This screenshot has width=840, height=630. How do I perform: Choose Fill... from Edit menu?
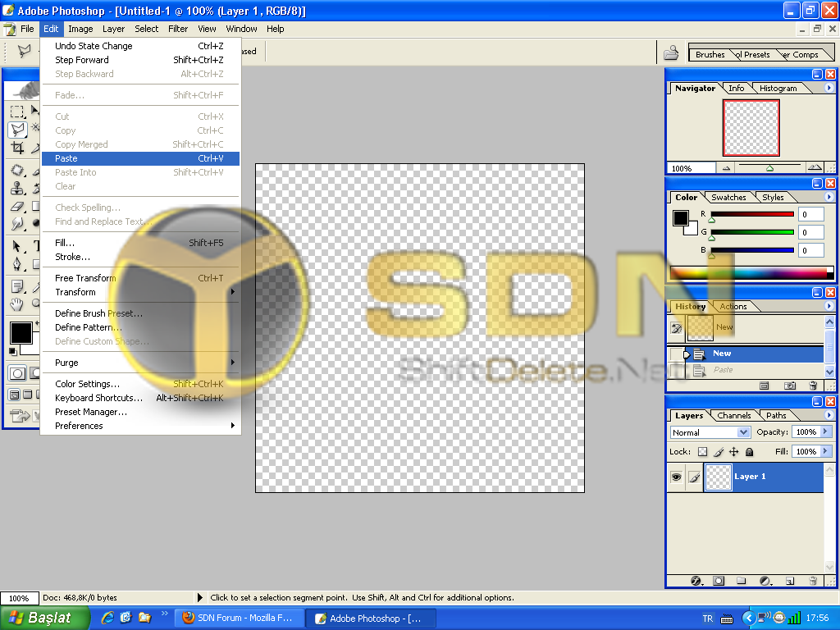pyautogui.click(x=139, y=243)
